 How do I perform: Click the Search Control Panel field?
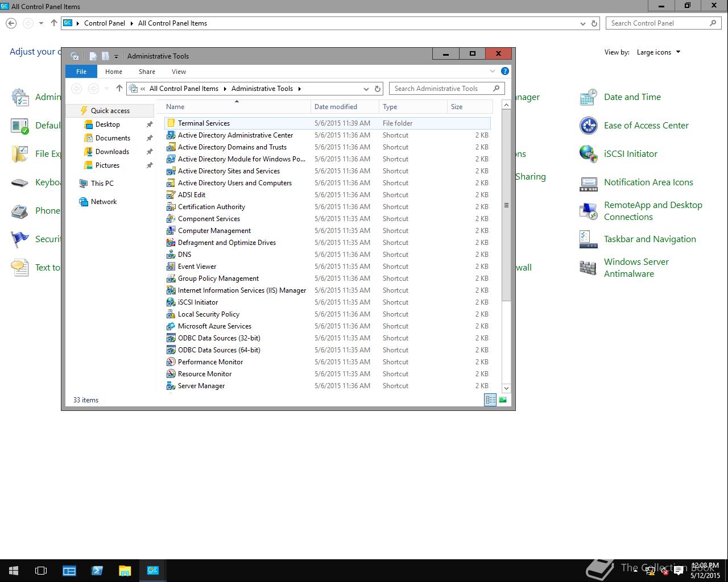point(663,23)
